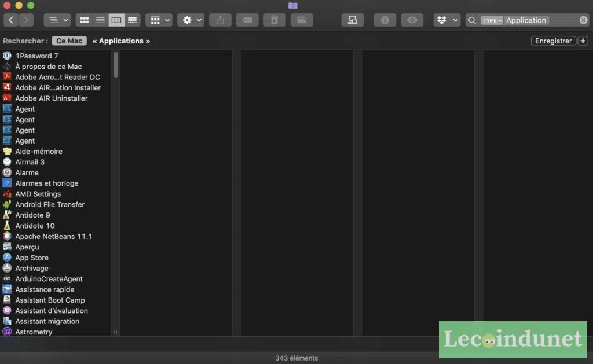Click the Get Info toolbar icon
This screenshot has height=364, width=593.
click(385, 20)
